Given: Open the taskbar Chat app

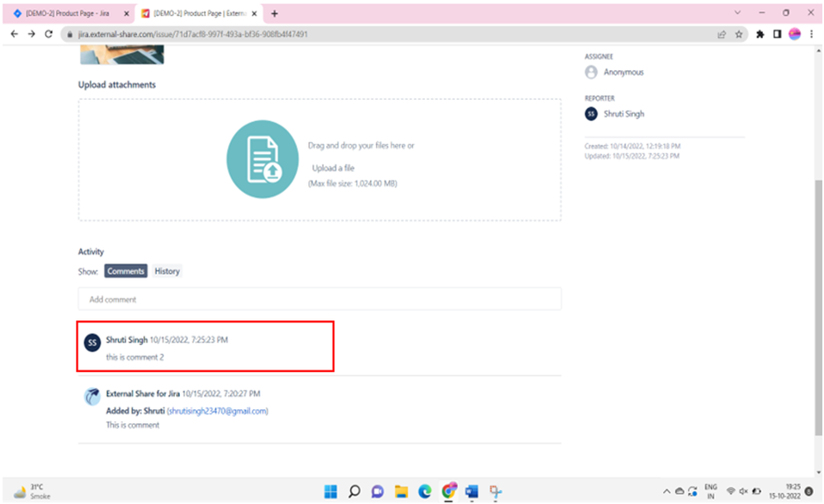Looking at the screenshot, I should pyautogui.click(x=377, y=492).
